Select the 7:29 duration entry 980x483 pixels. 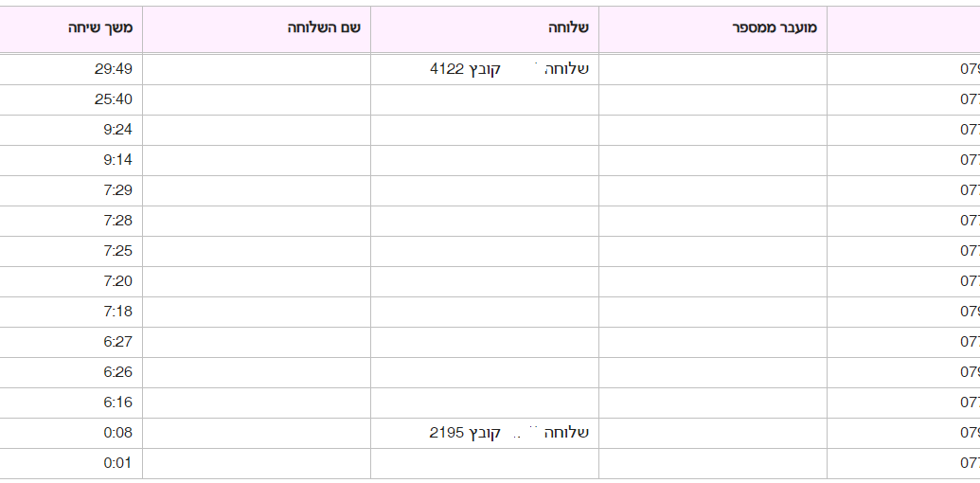click(x=117, y=190)
